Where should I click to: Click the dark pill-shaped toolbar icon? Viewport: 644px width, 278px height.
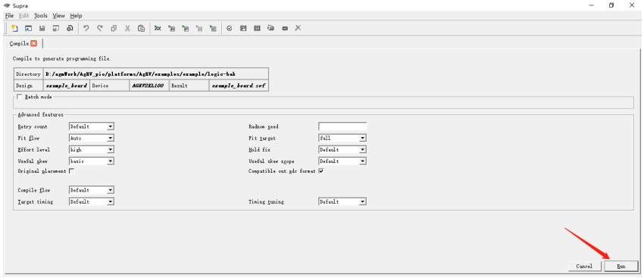pyautogui.click(x=285, y=28)
